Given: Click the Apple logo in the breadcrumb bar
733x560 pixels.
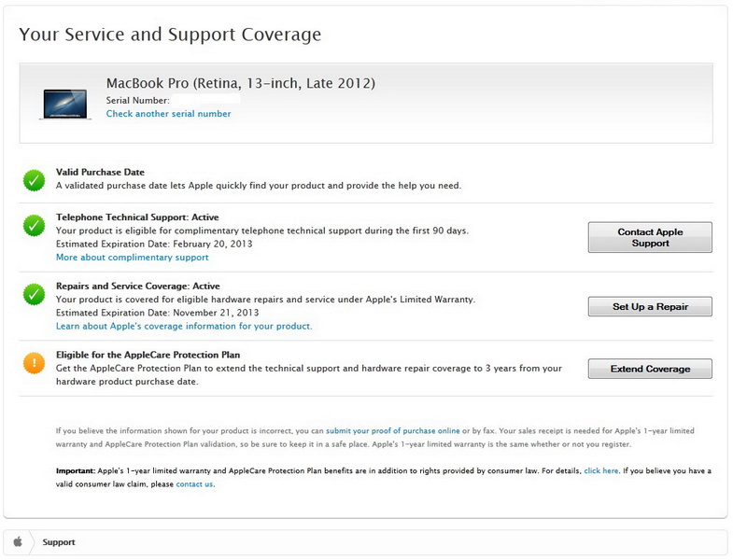Looking at the screenshot, I should pos(18,541).
